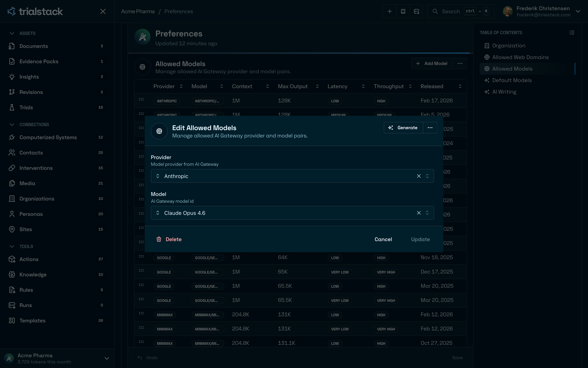Open more options in Edit Allowed Models dialog
The height and width of the screenshot is (368, 588).
[x=430, y=128]
